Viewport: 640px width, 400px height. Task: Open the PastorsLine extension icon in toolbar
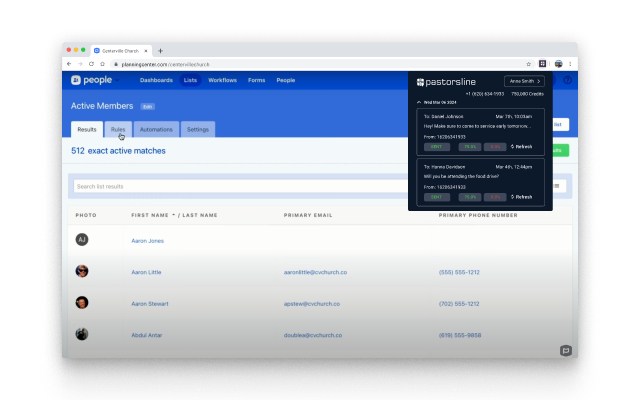[542, 64]
